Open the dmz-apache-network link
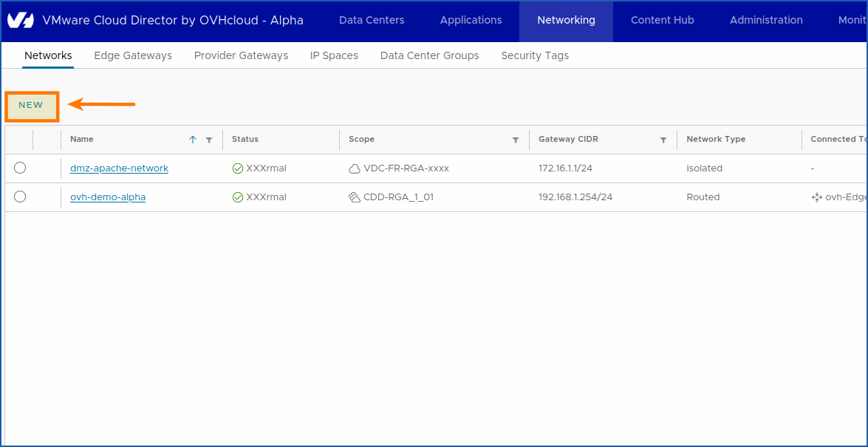 point(119,168)
